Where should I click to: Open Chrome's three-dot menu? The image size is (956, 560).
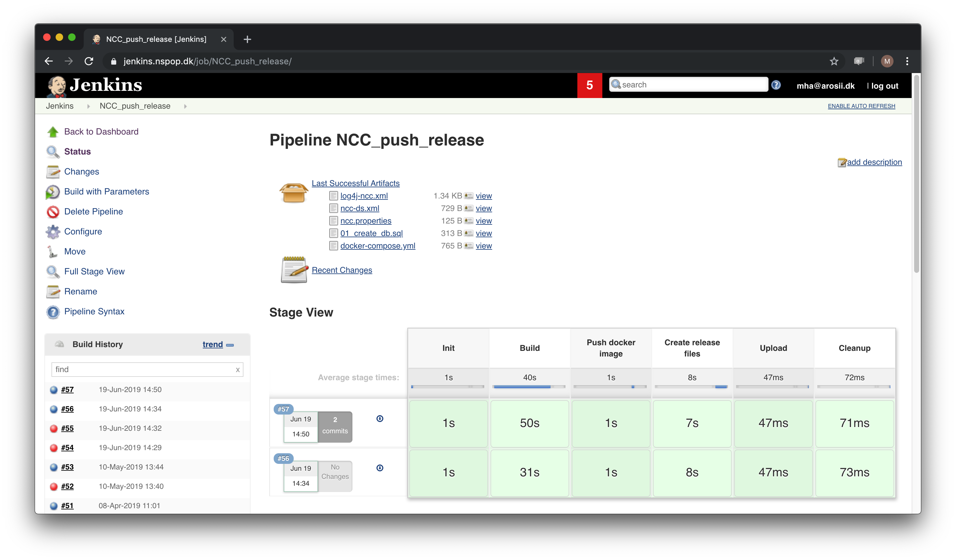(907, 61)
